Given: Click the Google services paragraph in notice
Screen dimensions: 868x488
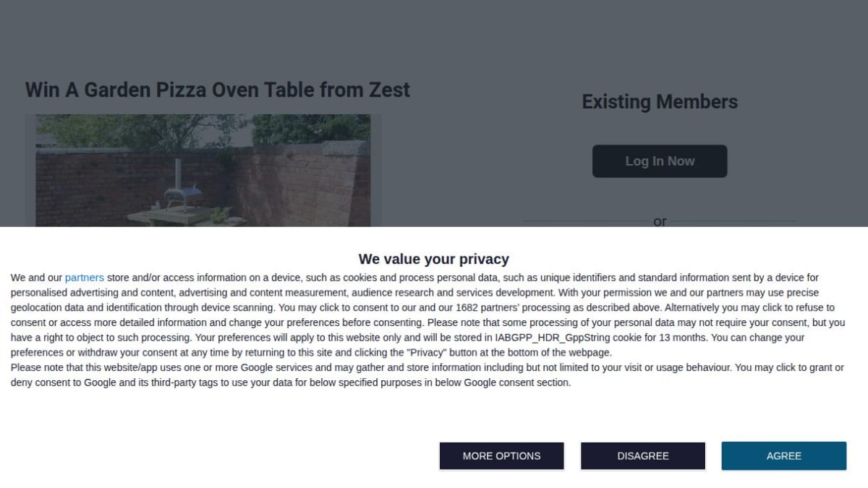Looking at the screenshot, I should coord(427,375).
